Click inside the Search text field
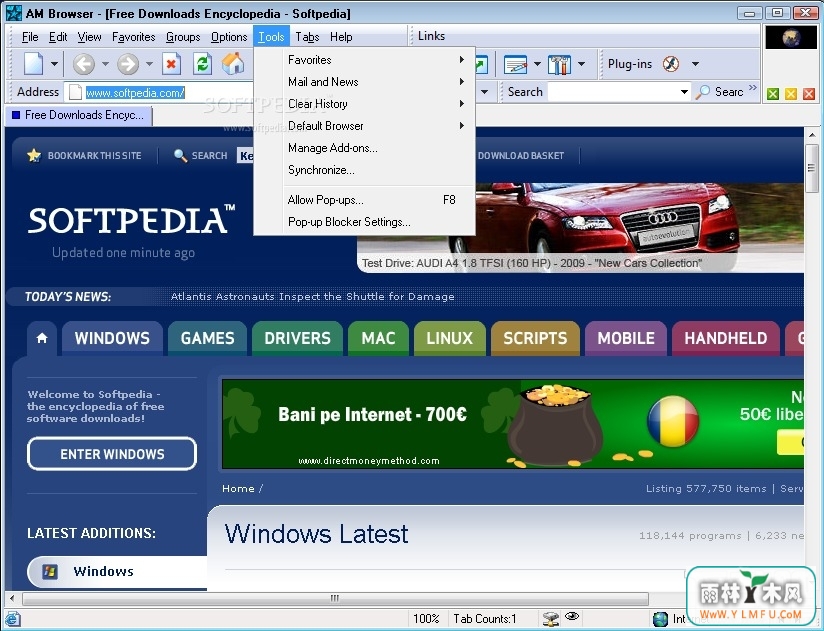824x631 pixels. click(613, 92)
